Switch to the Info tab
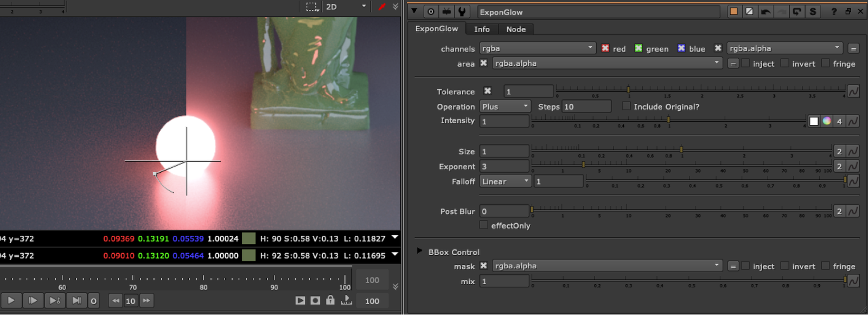This screenshot has width=868, height=315. [x=482, y=29]
